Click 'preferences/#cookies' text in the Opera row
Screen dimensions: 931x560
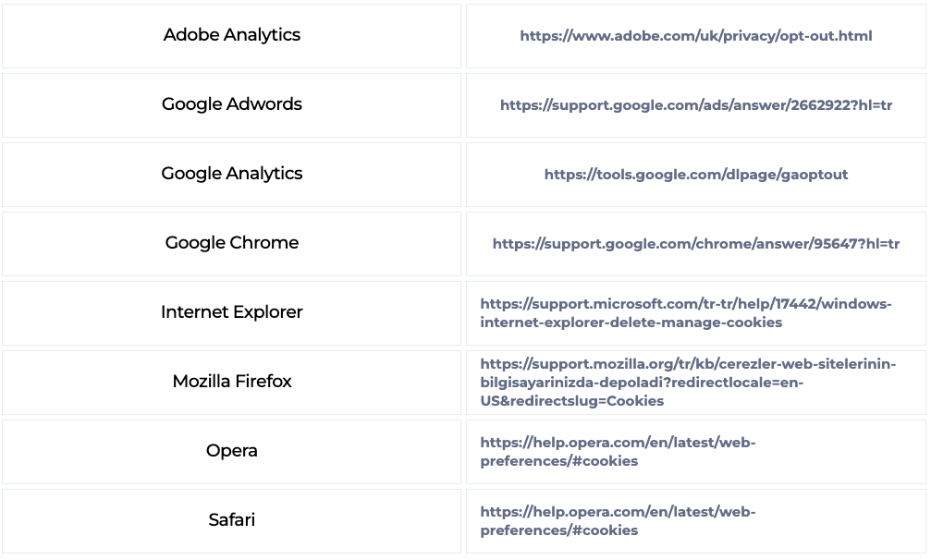point(558,461)
